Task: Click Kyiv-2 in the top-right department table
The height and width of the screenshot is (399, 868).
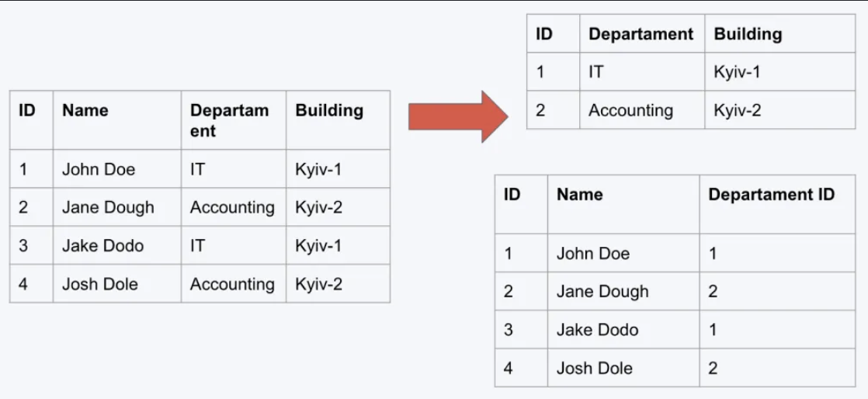Action: point(738,110)
